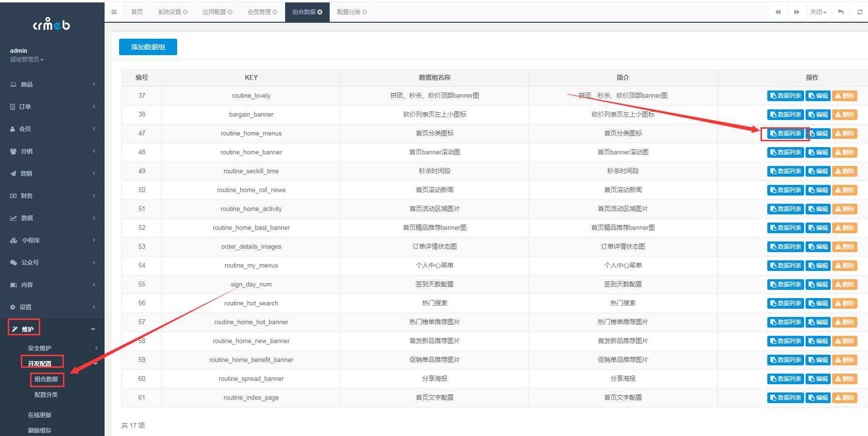Open the 内容 sidebar menu

pyautogui.click(x=52, y=285)
